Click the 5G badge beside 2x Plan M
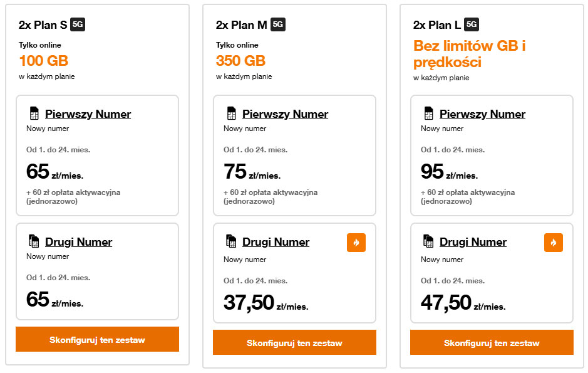 click(278, 24)
